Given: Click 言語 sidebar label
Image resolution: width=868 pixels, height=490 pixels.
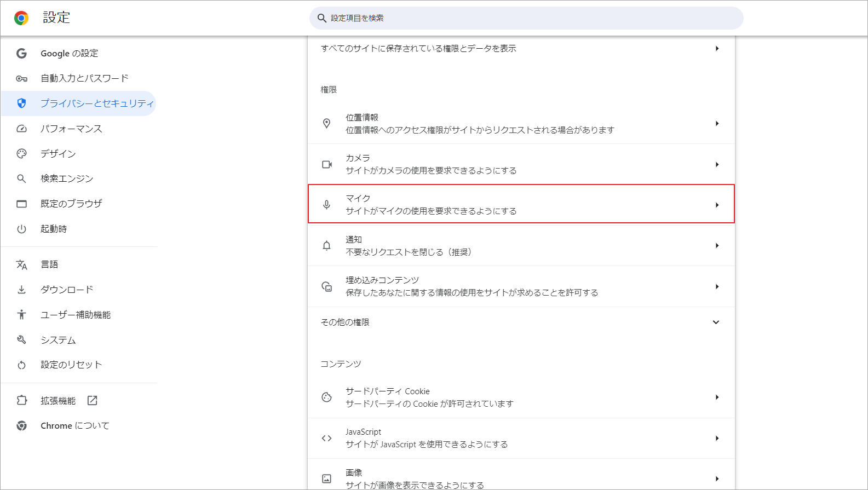Looking at the screenshot, I should click(49, 264).
